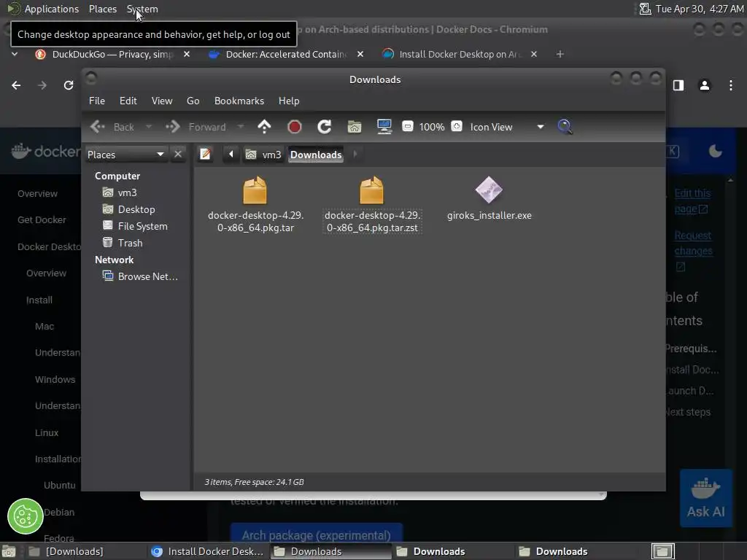Show desktop icon in bottom panel
Screen dimensions: 747x560
[9, 552]
